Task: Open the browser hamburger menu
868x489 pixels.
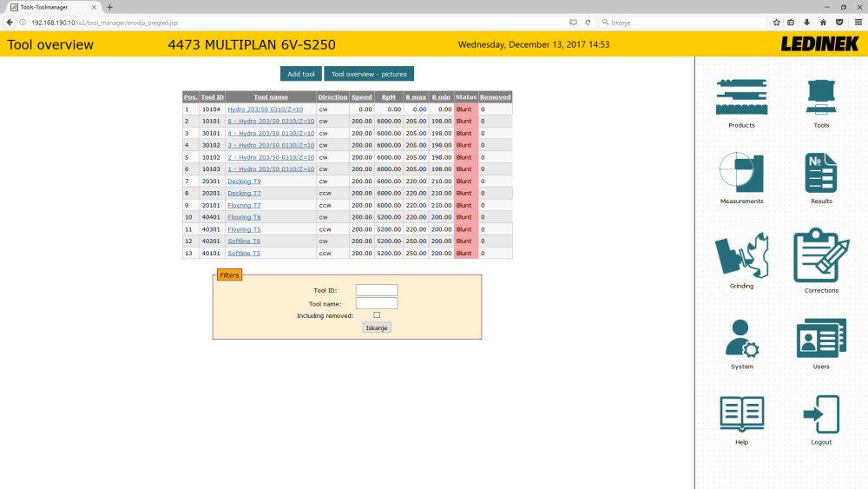Action: pos(858,23)
